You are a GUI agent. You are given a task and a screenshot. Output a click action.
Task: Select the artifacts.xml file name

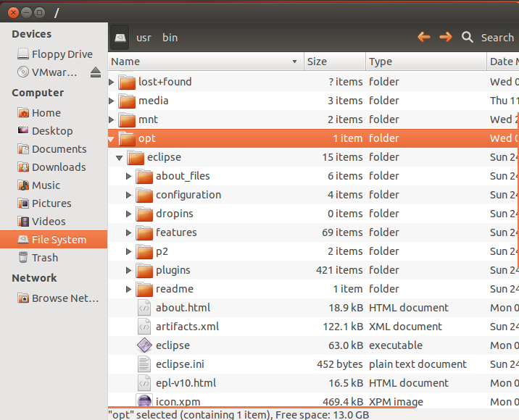pos(187,327)
